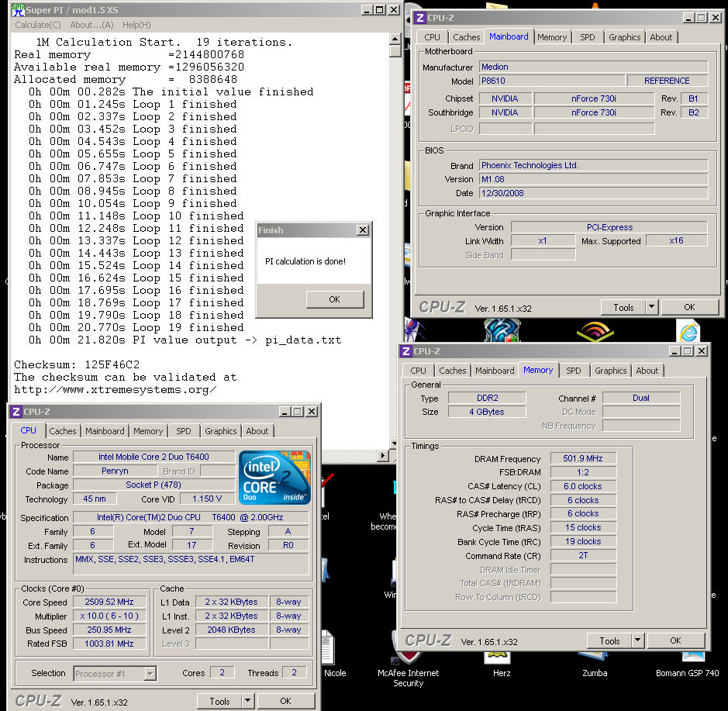Select Graphics tab in Memory CPU-Z window

pos(610,371)
